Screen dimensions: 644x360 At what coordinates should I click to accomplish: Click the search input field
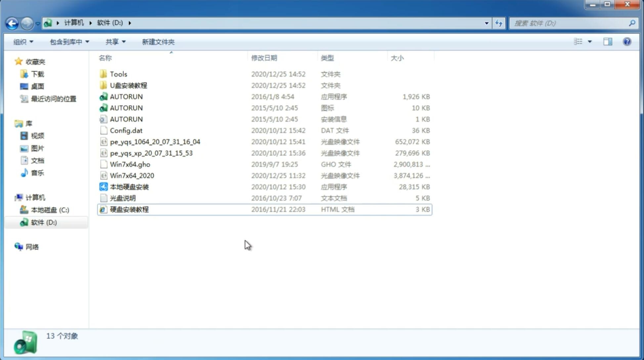pyautogui.click(x=571, y=22)
